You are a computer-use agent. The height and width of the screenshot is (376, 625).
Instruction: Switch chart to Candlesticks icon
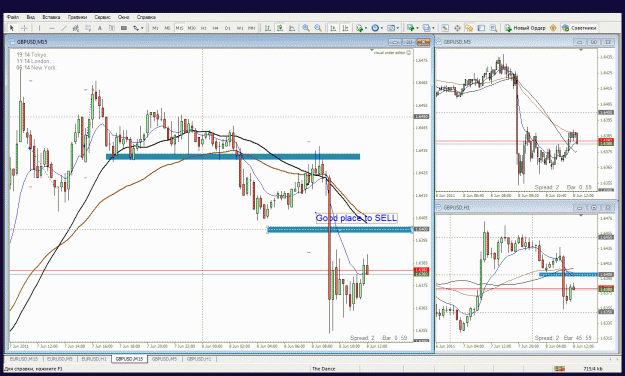(280, 28)
